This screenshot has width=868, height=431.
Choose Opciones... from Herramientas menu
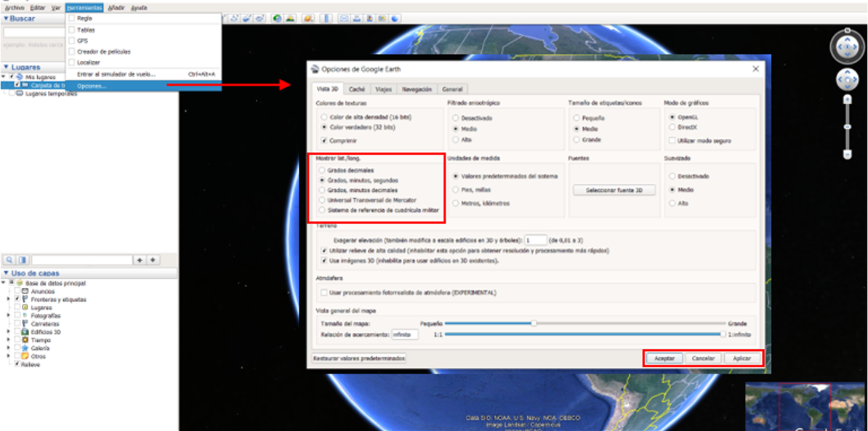tap(92, 86)
